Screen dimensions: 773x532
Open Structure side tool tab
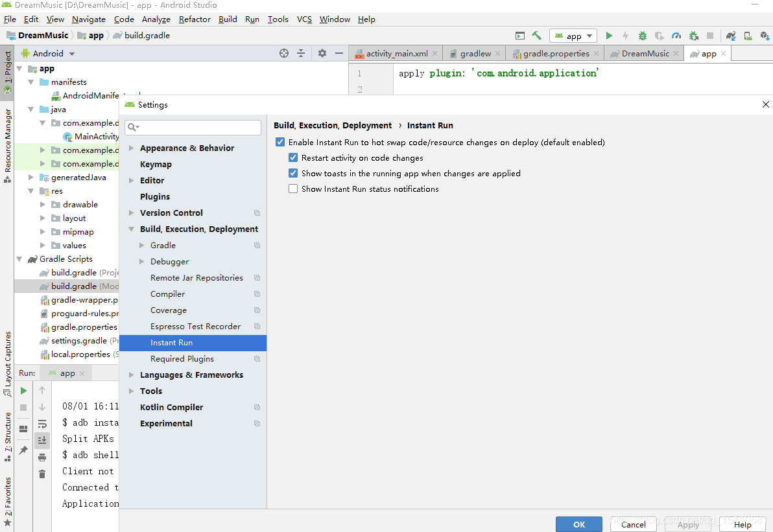tap(7, 437)
